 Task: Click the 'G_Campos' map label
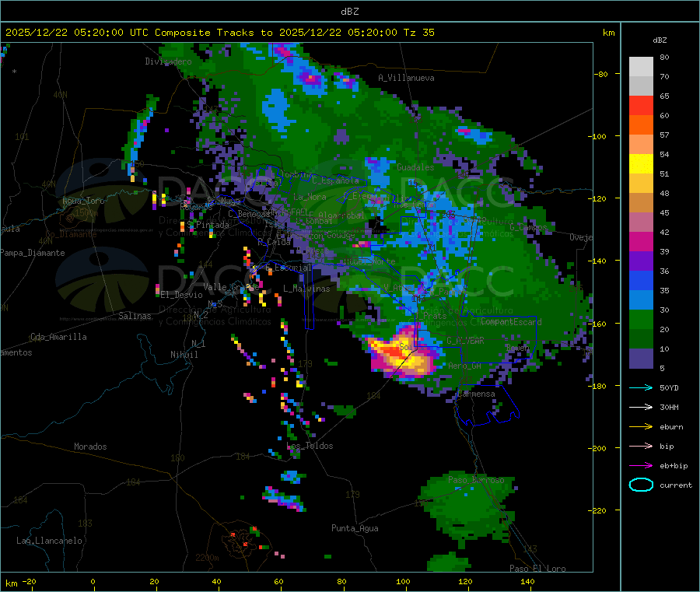coord(529,227)
